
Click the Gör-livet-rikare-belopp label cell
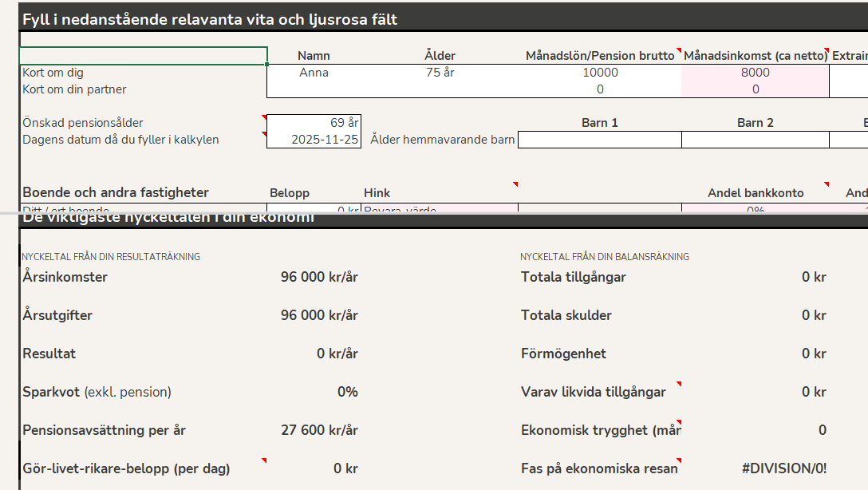(x=126, y=468)
